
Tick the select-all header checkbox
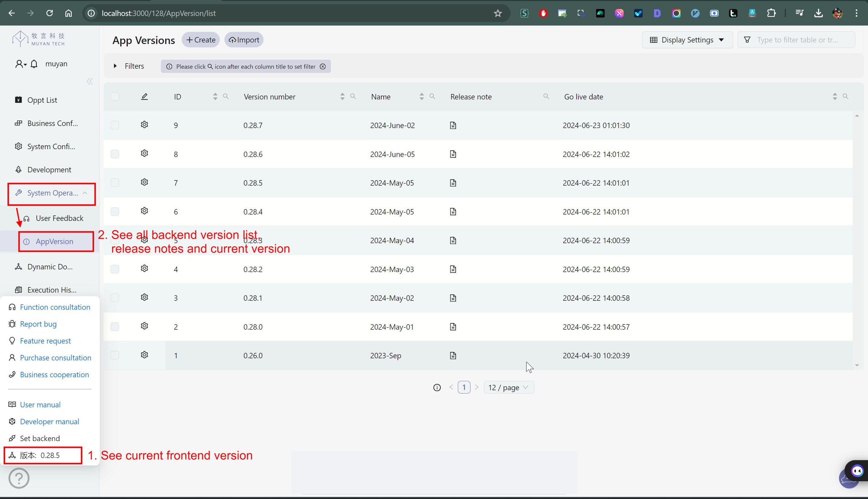click(115, 97)
